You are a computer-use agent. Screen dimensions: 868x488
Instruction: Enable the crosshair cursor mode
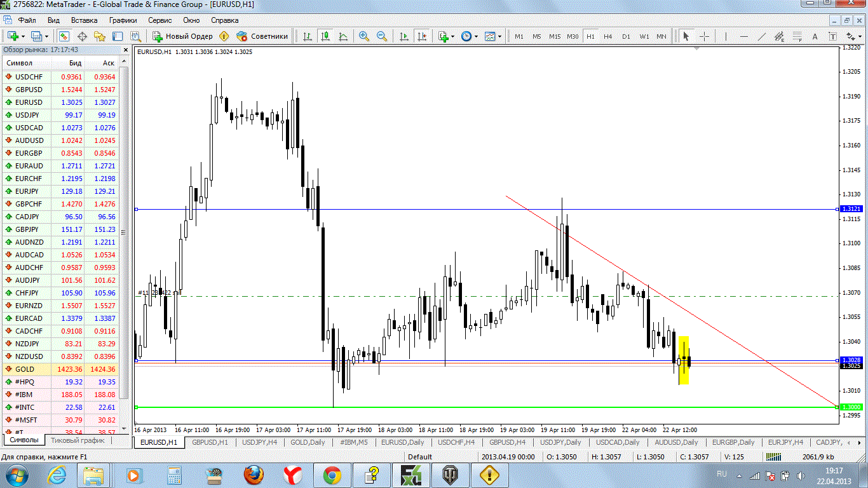[704, 36]
